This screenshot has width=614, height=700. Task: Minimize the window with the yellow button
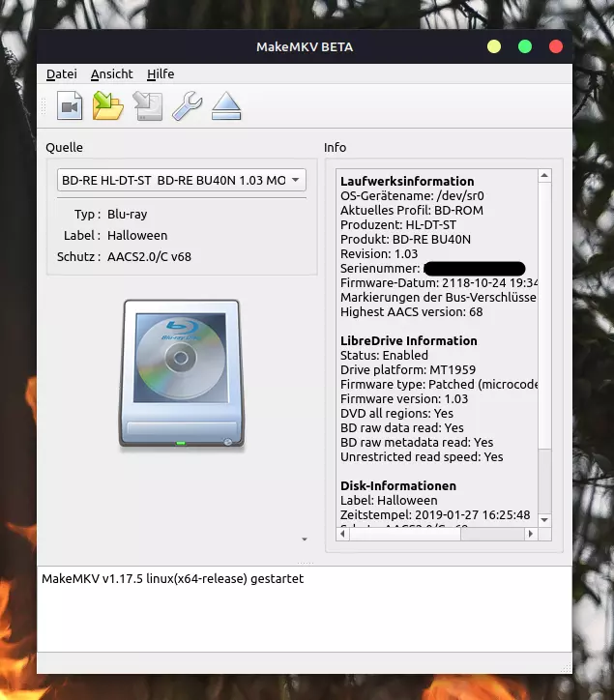494,46
